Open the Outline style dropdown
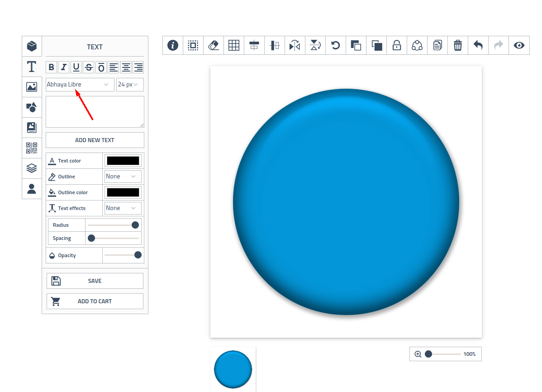The height and width of the screenshot is (392, 542). coord(123,177)
